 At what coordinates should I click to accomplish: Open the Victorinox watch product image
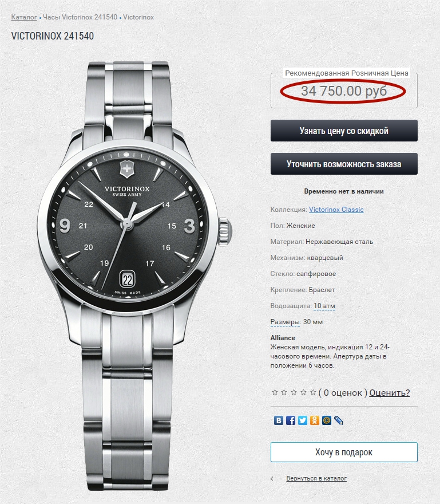tap(135, 275)
